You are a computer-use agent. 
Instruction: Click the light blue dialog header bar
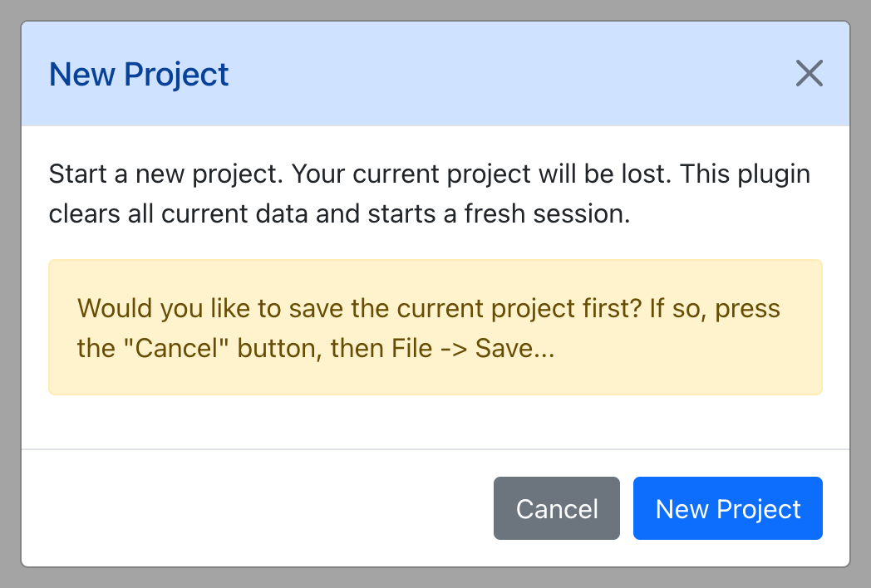[x=435, y=74]
